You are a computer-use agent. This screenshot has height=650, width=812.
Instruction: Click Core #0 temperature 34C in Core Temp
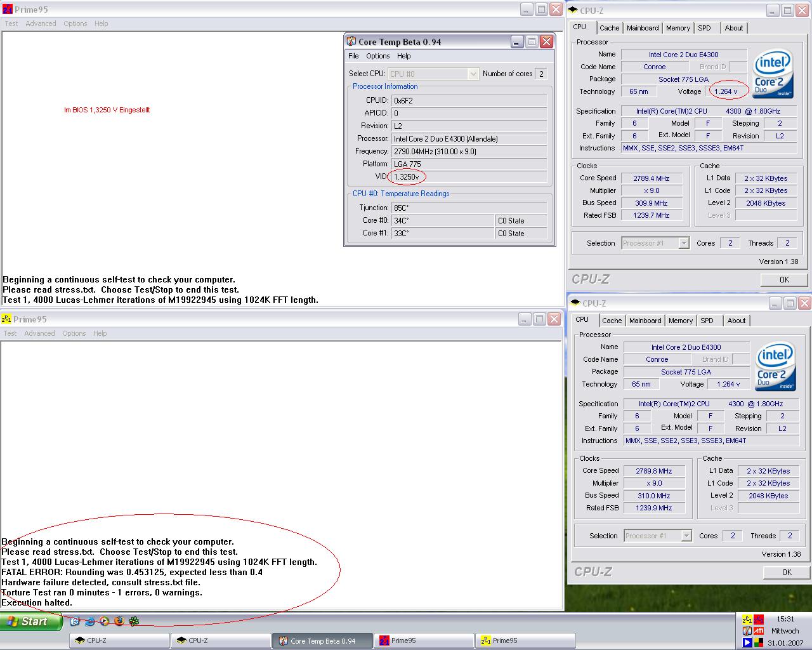(x=443, y=220)
